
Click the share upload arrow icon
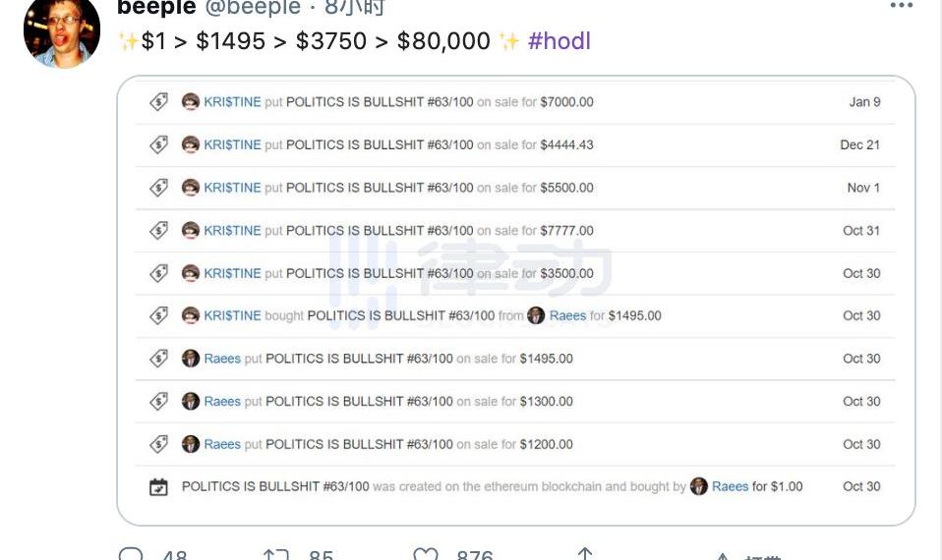point(584,553)
